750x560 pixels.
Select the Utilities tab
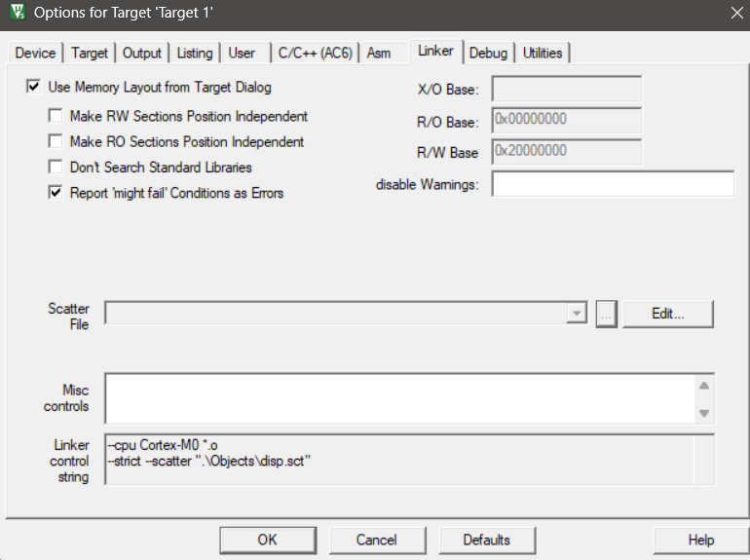(543, 53)
